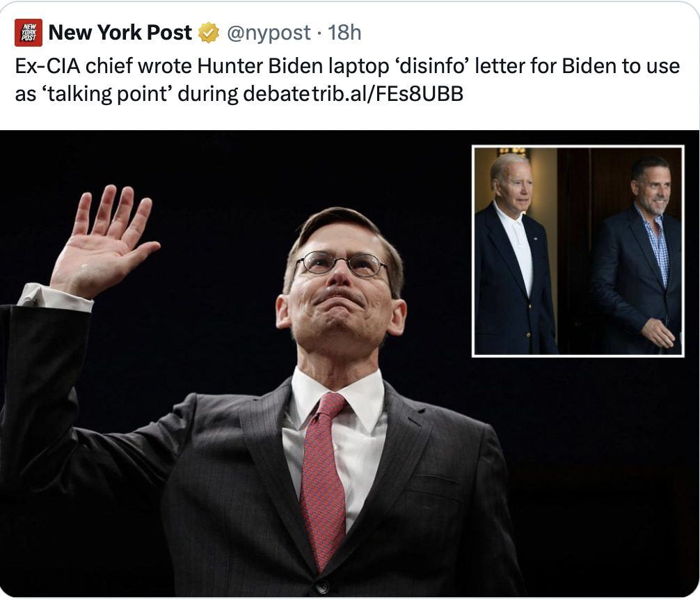700x600 pixels.
Task: Click the 18h timestamp
Action: pyautogui.click(x=344, y=33)
